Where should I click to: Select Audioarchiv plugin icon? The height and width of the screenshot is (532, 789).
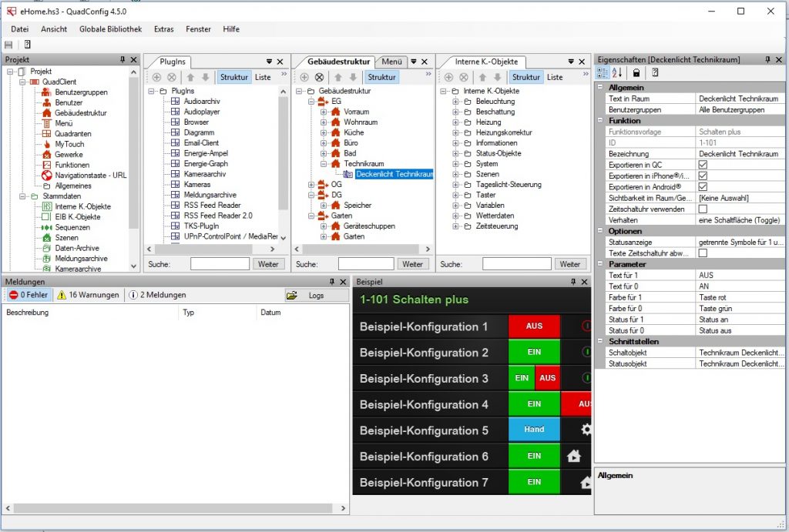175,101
